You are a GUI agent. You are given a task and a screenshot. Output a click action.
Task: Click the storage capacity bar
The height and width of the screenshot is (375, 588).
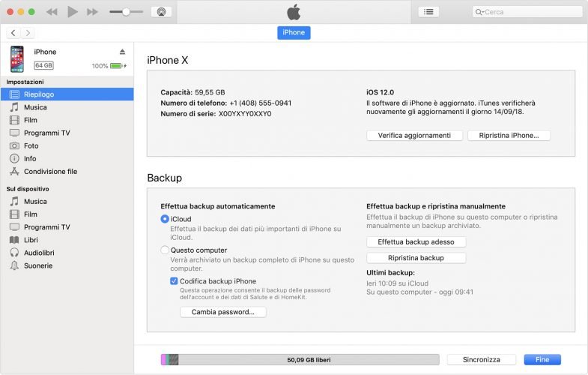[x=298, y=360]
